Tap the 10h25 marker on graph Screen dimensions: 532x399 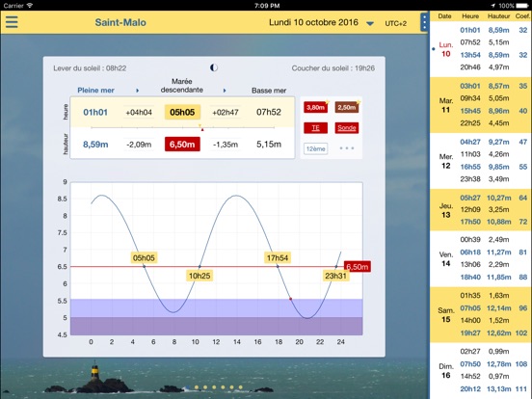(199, 276)
